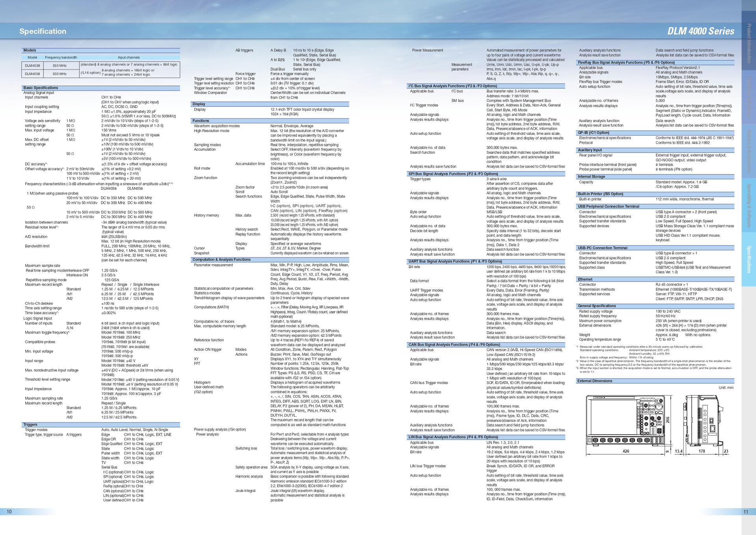The height and width of the screenshot is (535, 756).
Task: Click the "150 Vrms" max input voltage value
Action: click(x=109, y=130)
